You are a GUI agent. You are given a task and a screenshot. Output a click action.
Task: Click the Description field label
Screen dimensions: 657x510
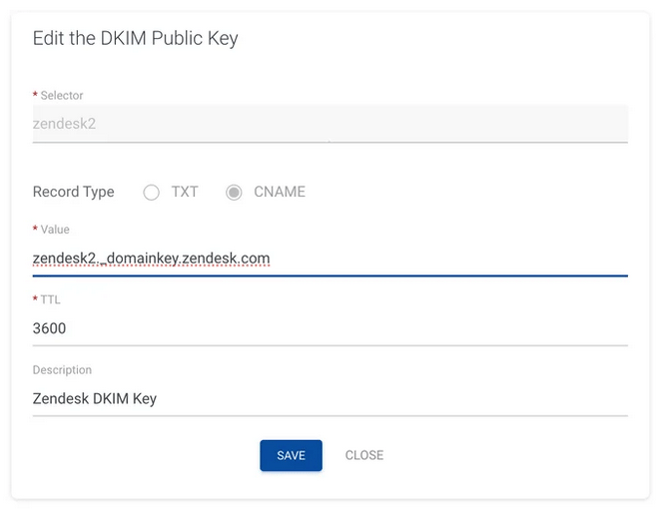coord(62,370)
